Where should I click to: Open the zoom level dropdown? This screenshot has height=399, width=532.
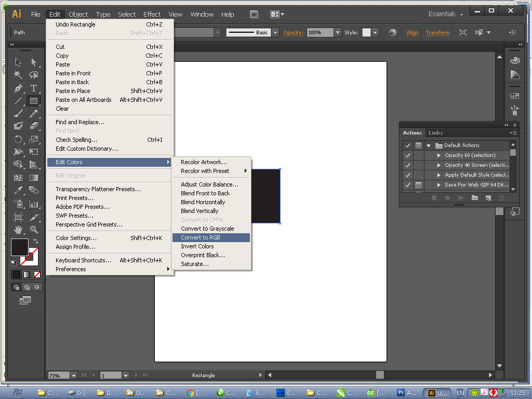pyautogui.click(x=74, y=375)
